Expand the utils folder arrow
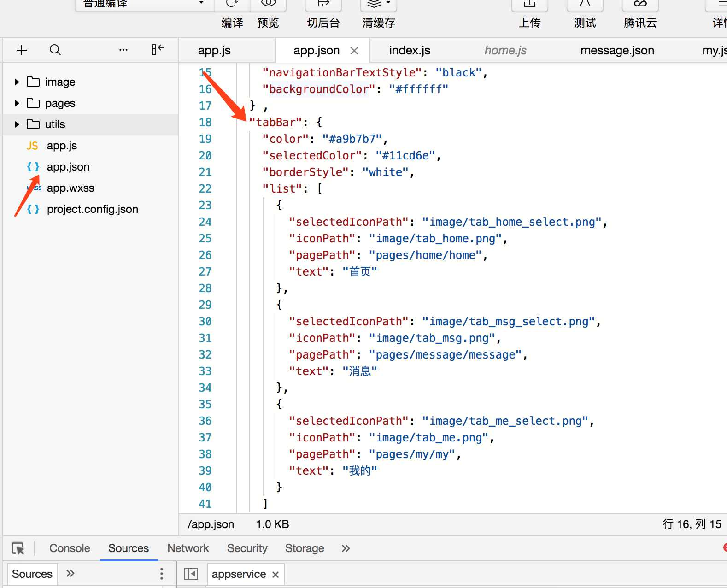Viewport: 727px width, 588px height. (x=17, y=124)
